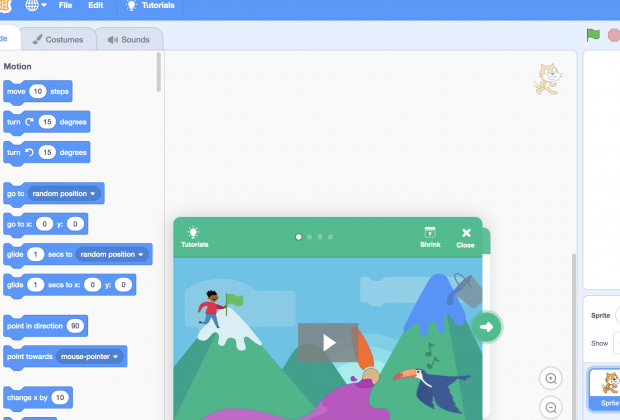Screen dimensions: 620x420
Task: Edit value 10 in change x by block
Action: pos(60,397)
